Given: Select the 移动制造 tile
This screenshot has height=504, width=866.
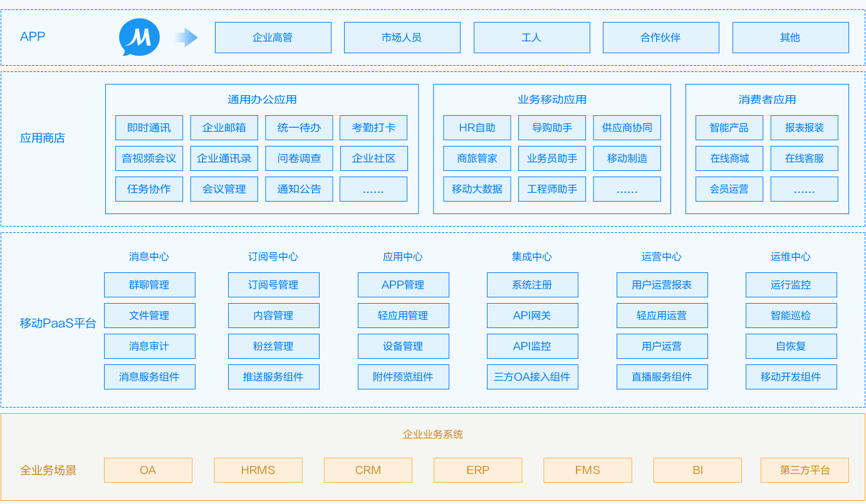Looking at the screenshot, I should [627, 158].
